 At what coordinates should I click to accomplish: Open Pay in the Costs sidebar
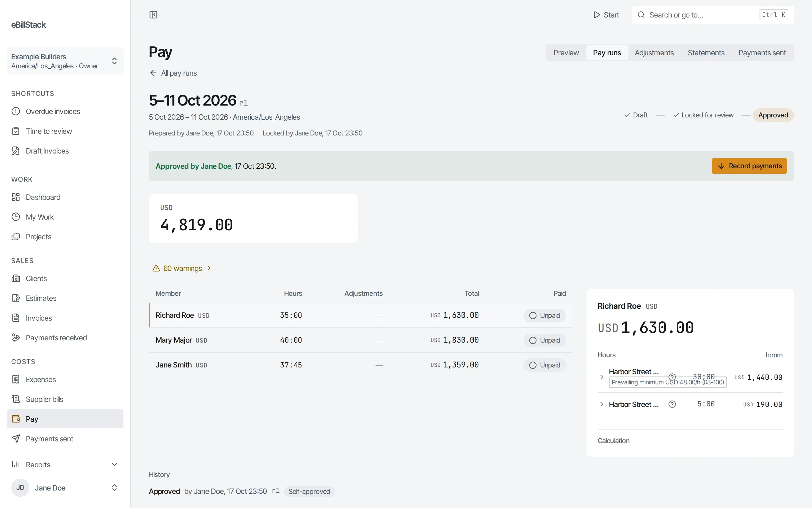(x=65, y=419)
